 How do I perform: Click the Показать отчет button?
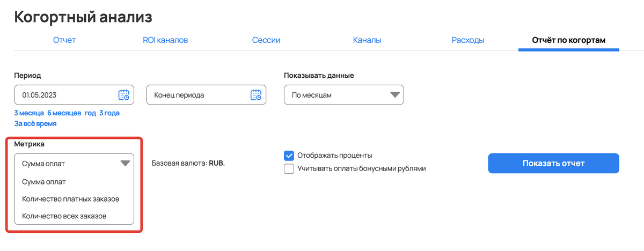(x=553, y=163)
